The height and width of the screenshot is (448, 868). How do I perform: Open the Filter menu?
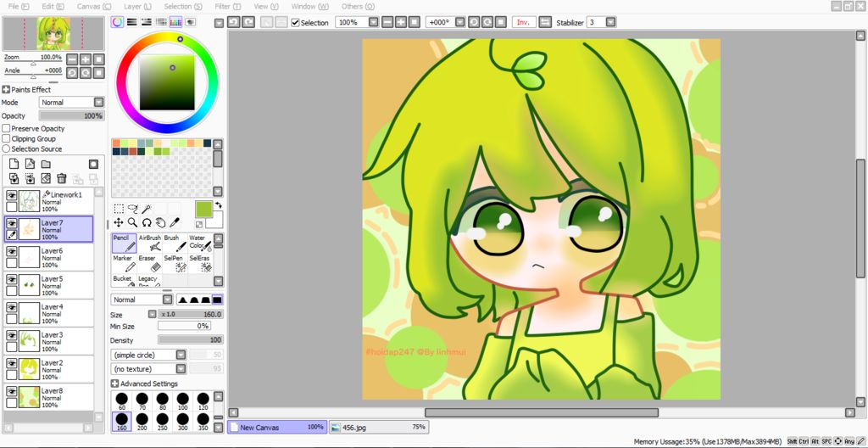click(228, 7)
